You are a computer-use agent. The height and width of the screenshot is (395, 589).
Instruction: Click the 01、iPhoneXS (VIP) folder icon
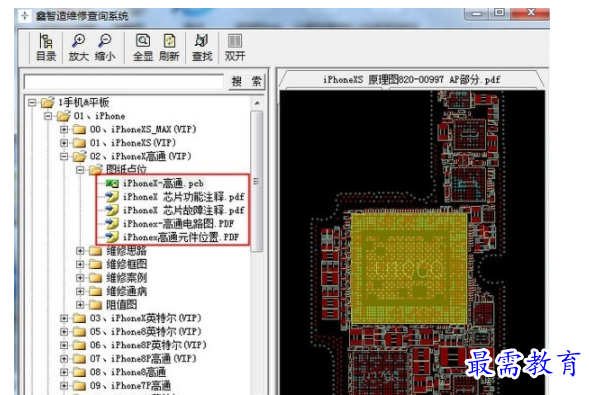[x=79, y=143]
